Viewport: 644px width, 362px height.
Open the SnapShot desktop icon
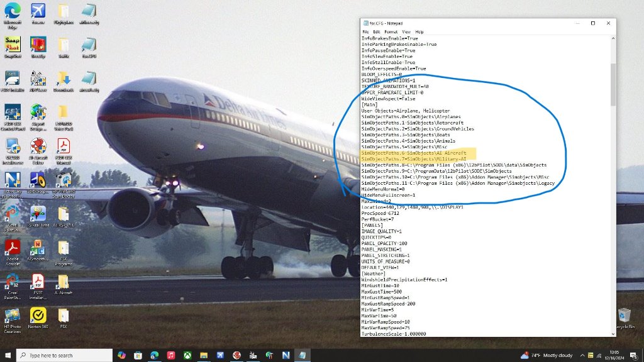(x=13, y=46)
